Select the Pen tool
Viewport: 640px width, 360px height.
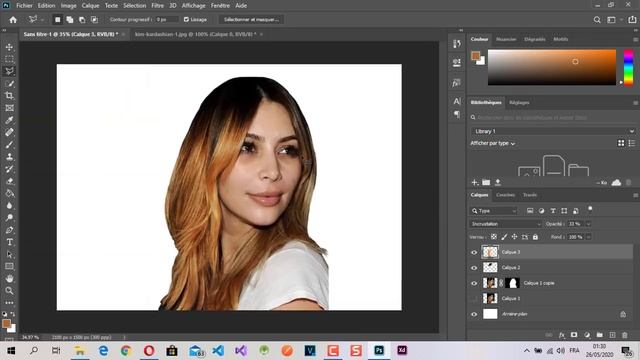click(9, 230)
